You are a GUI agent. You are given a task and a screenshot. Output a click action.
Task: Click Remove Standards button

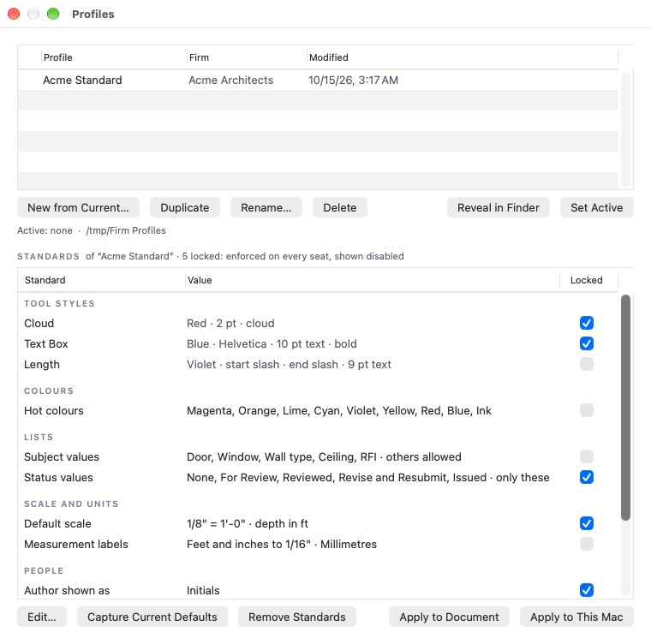point(297,617)
